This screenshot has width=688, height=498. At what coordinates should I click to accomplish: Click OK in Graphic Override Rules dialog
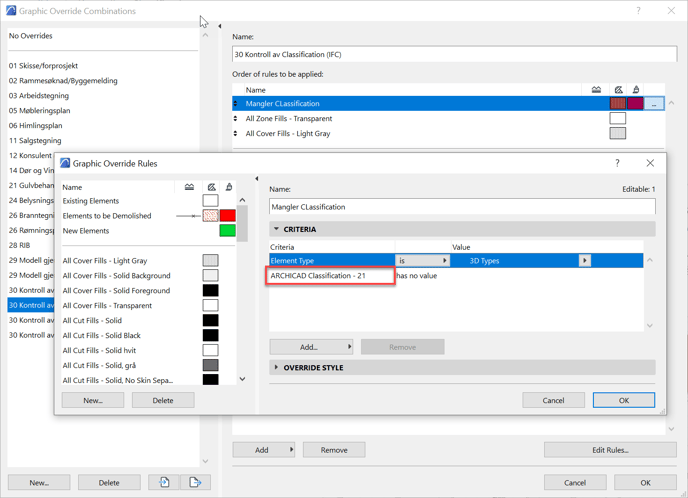coord(624,400)
